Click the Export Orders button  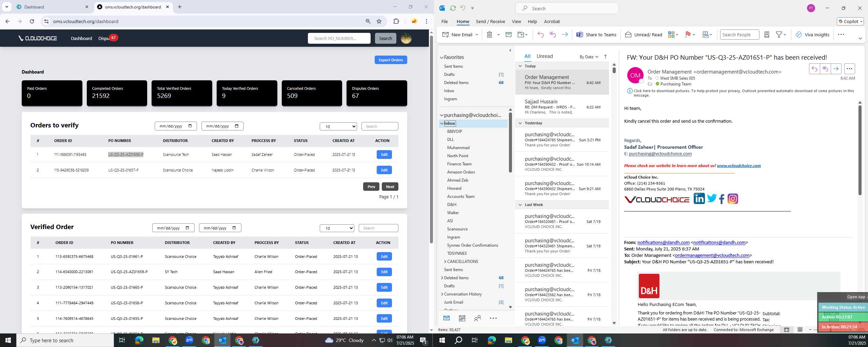pyautogui.click(x=391, y=60)
